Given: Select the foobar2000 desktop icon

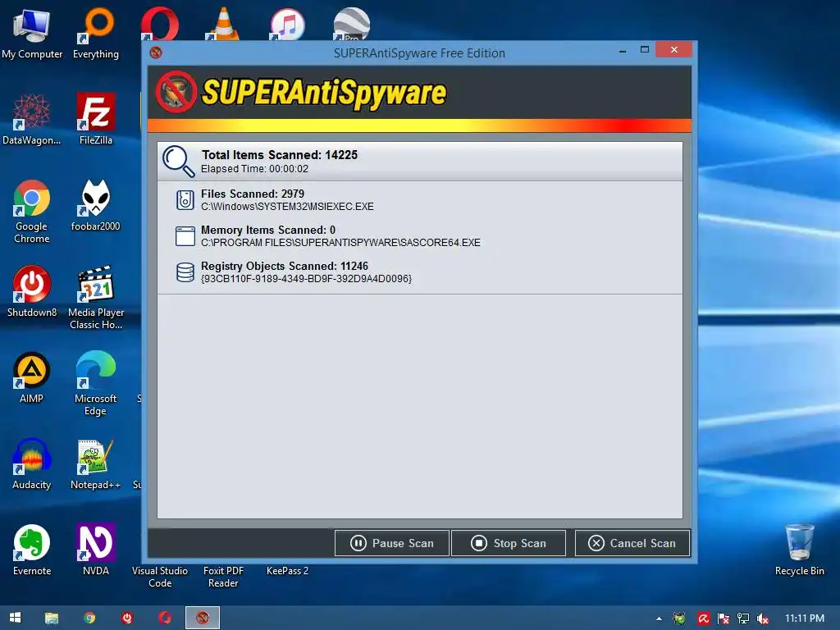Looking at the screenshot, I should coord(96,206).
